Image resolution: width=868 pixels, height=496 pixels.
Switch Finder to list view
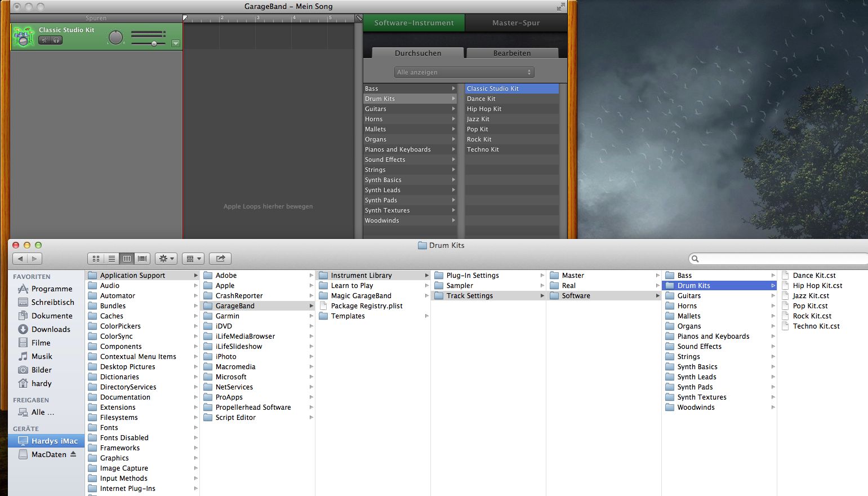[x=112, y=259]
